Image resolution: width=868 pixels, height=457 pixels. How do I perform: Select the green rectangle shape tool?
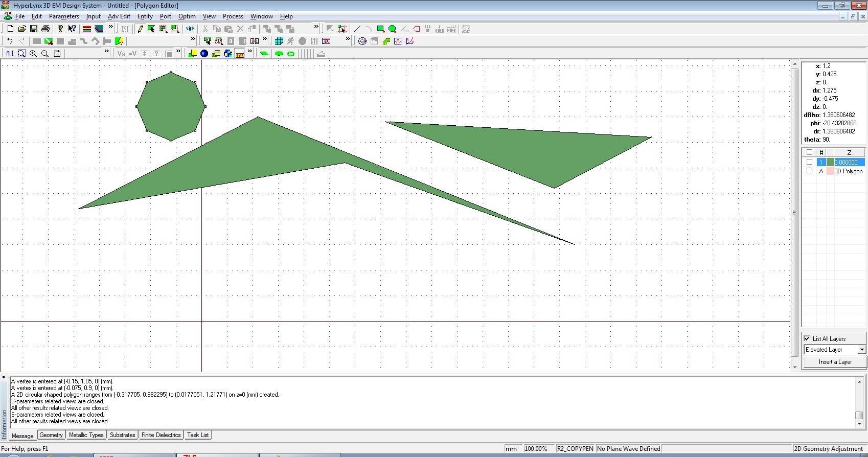tap(380, 29)
